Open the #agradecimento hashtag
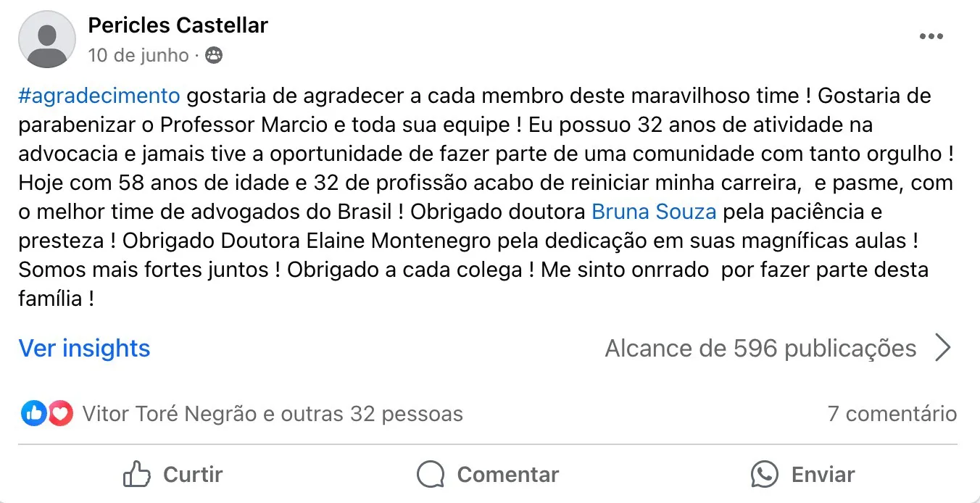 pos(99,96)
